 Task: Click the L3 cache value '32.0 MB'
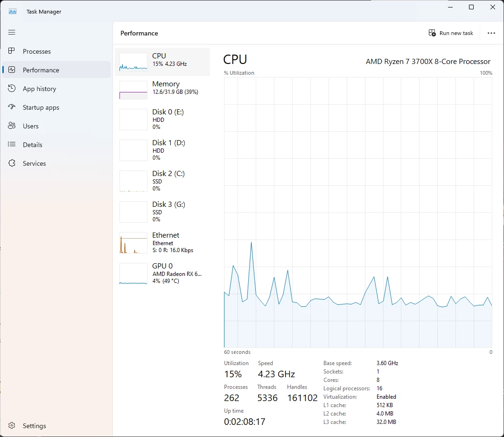386,422
